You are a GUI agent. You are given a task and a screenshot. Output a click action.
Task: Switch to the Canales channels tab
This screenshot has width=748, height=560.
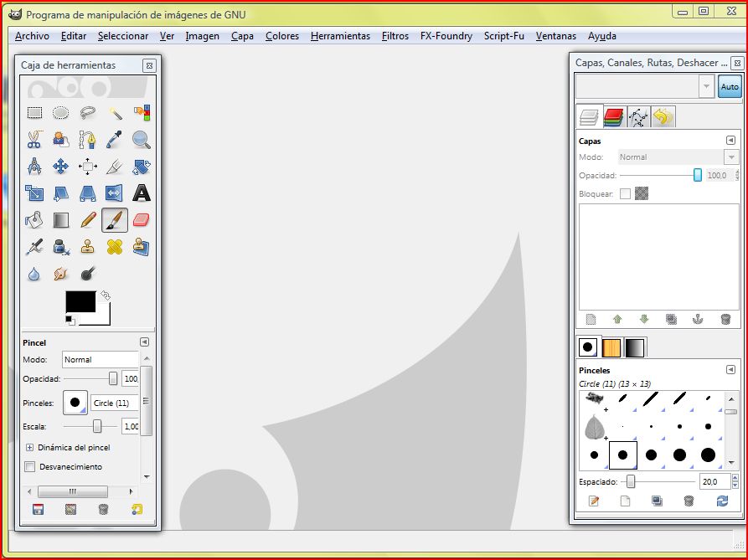pyautogui.click(x=613, y=117)
